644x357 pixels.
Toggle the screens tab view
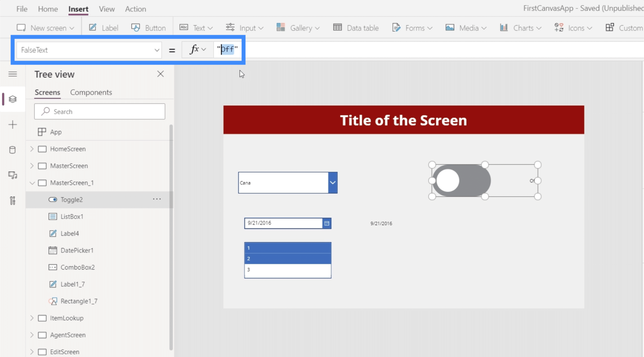pyautogui.click(x=47, y=92)
